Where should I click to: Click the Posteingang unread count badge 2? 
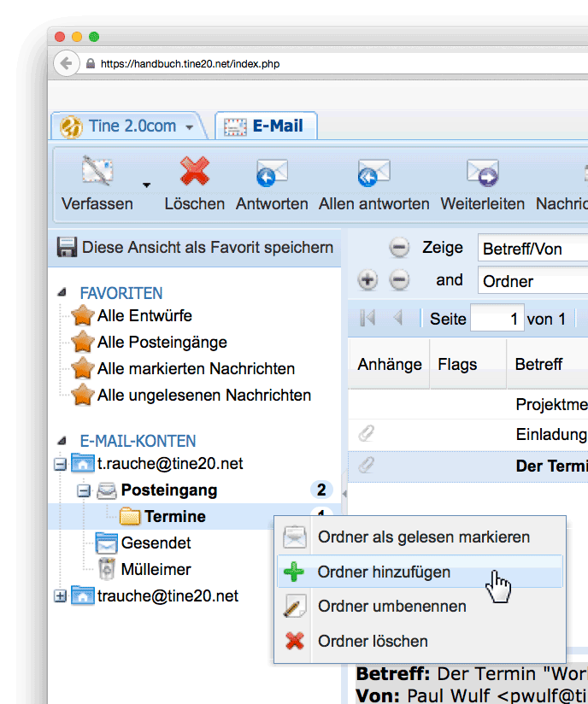321,490
